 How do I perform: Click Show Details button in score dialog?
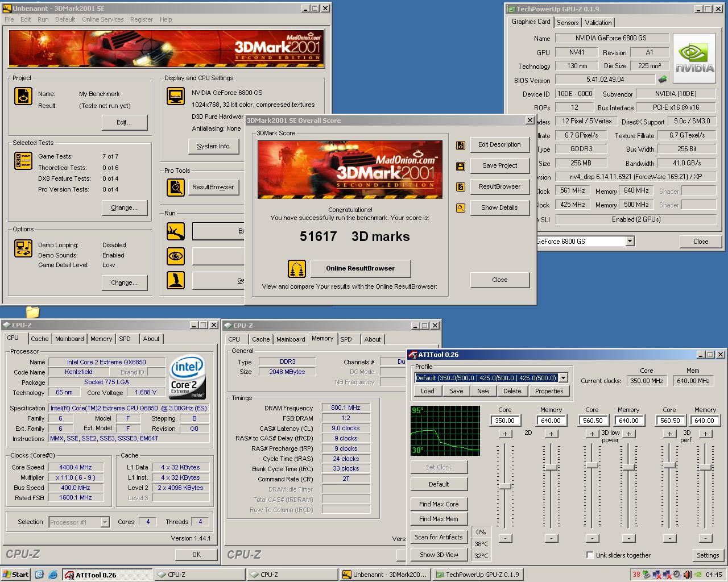pyautogui.click(x=499, y=207)
